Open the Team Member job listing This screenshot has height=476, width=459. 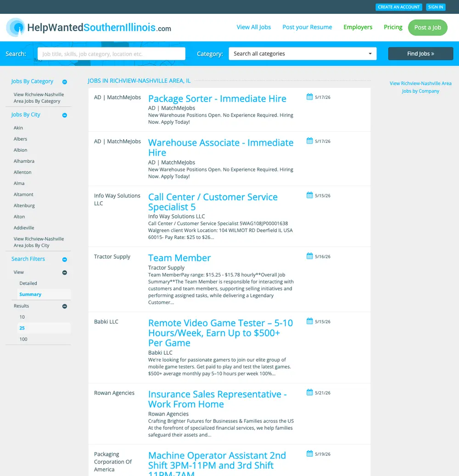pyautogui.click(x=179, y=258)
